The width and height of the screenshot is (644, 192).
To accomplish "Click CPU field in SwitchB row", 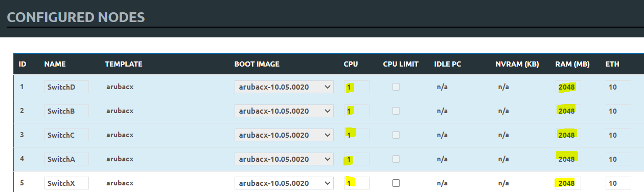I will click(357, 111).
